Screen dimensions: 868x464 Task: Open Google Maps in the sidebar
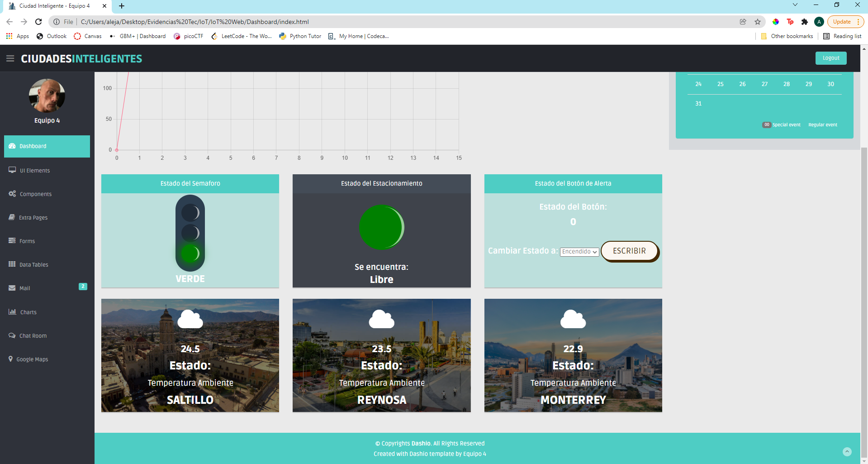click(x=32, y=359)
